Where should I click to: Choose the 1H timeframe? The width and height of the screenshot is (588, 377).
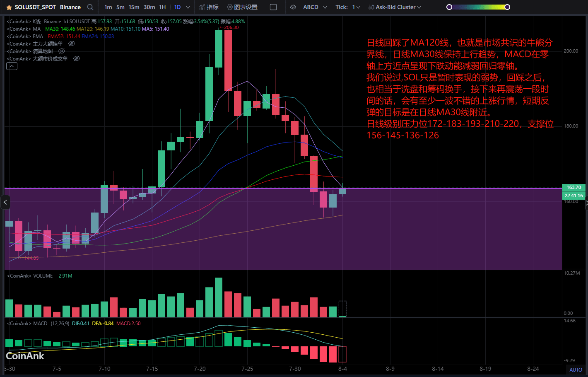162,7
